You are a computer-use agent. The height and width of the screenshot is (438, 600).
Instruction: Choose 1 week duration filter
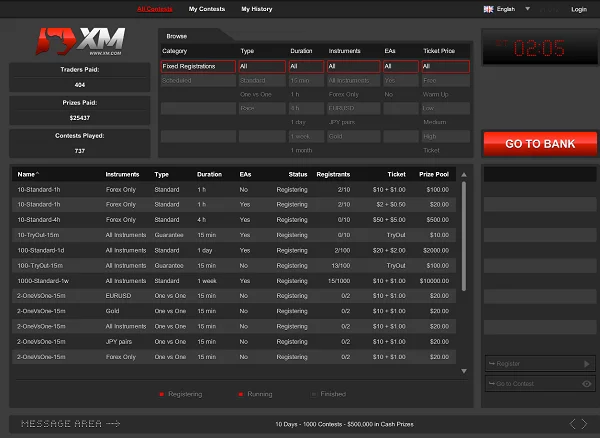[306, 136]
